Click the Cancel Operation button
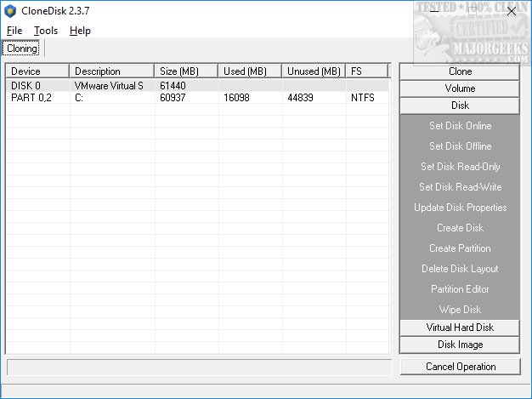532x399 pixels. pos(461,367)
